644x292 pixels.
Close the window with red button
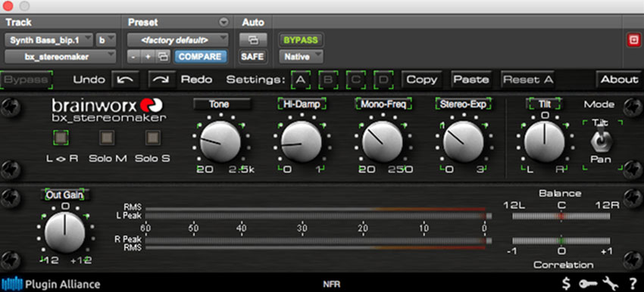pos(8,6)
